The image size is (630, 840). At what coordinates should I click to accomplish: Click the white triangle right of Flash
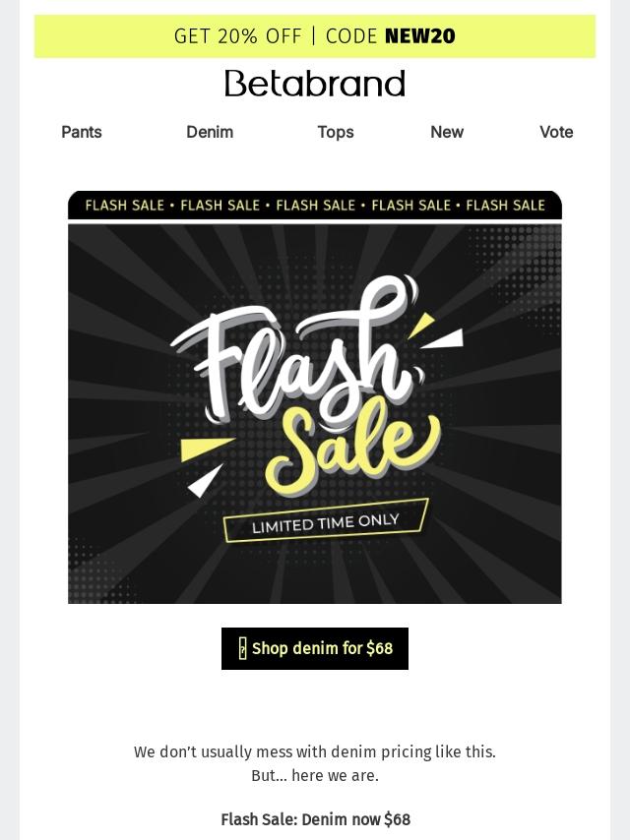coord(445,340)
